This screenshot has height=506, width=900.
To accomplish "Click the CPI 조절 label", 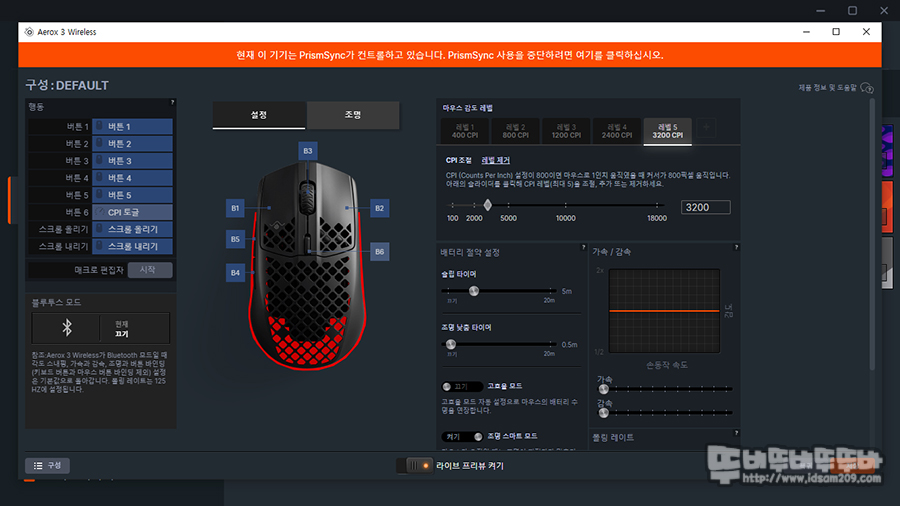I will click(459, 161).
